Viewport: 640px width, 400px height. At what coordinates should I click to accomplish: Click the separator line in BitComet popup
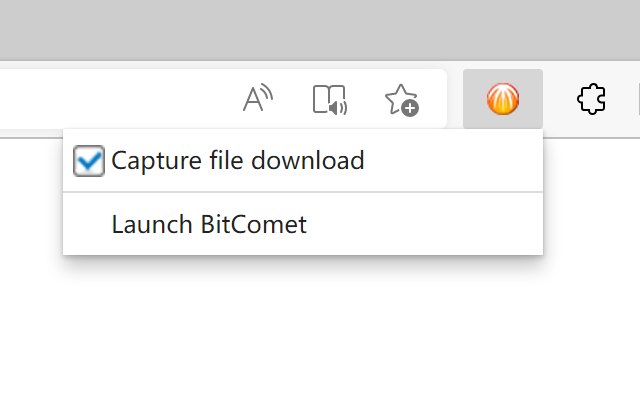pos(302,191)
